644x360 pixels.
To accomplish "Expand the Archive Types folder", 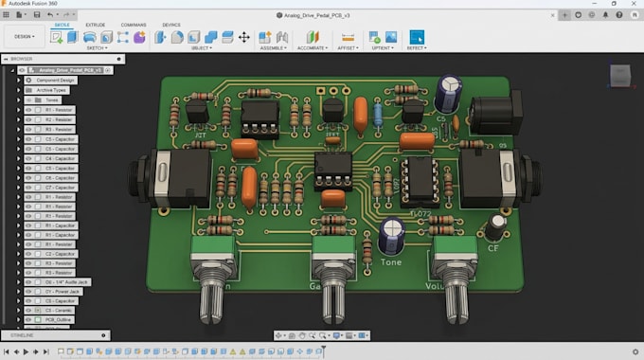I will (x=19, y=90).
